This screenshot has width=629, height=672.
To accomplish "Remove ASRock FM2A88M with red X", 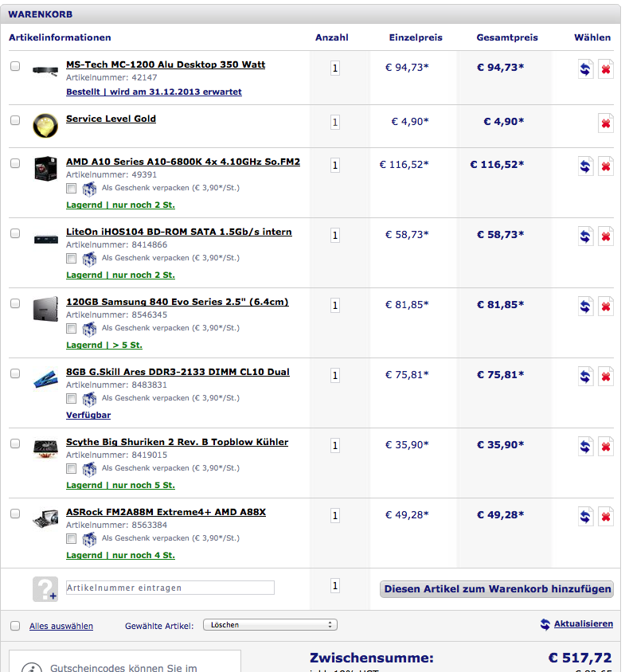I will click(x=606, y=517).
